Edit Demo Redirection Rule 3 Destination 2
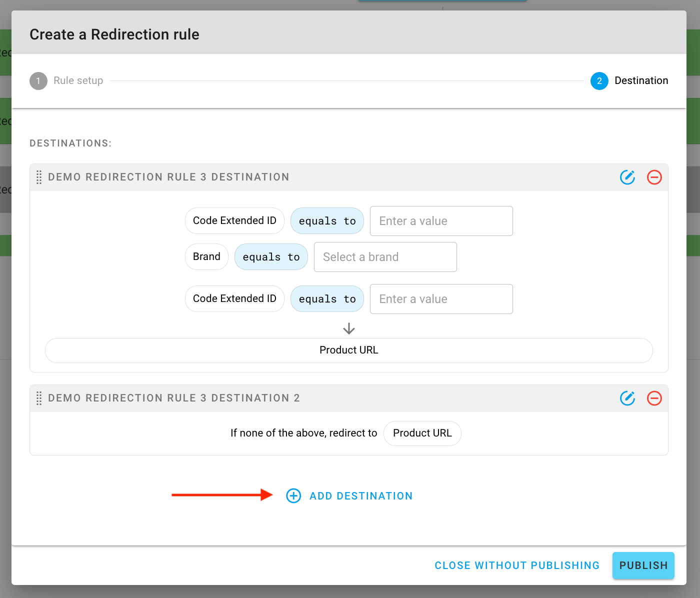The width and height of the screenshot is (700, 598). tap(627, 398)
